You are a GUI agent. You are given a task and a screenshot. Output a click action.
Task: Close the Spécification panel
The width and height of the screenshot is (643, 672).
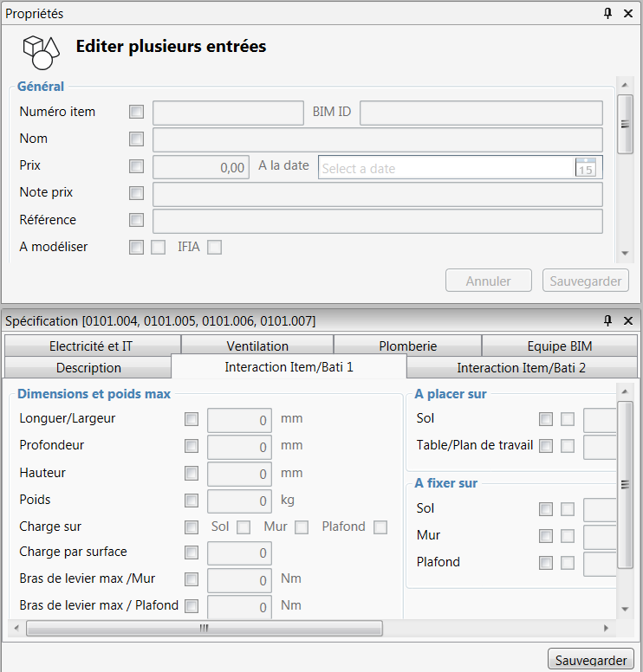(x=628, y=320)
